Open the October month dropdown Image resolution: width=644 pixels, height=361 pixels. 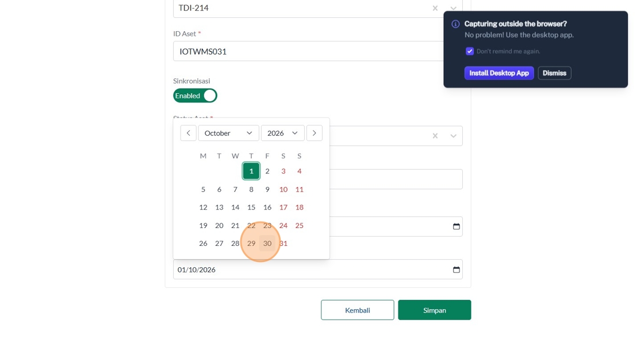[x=228, y=133]
